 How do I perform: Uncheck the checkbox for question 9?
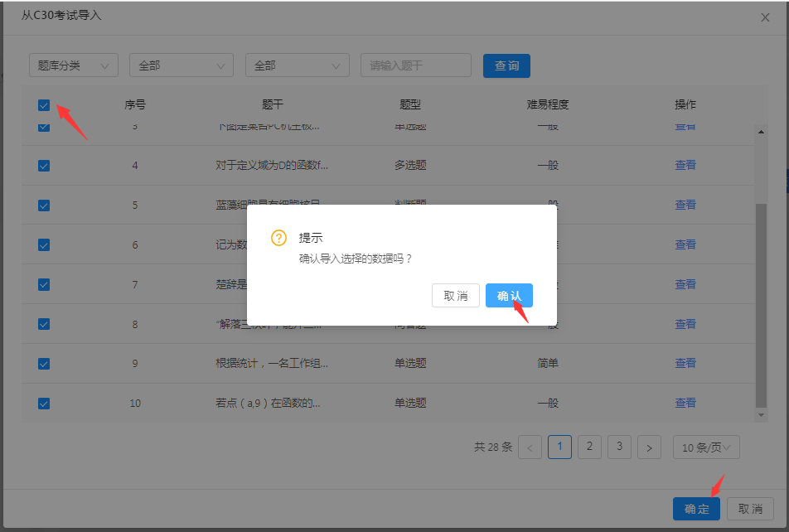click(x=43, y=363)
